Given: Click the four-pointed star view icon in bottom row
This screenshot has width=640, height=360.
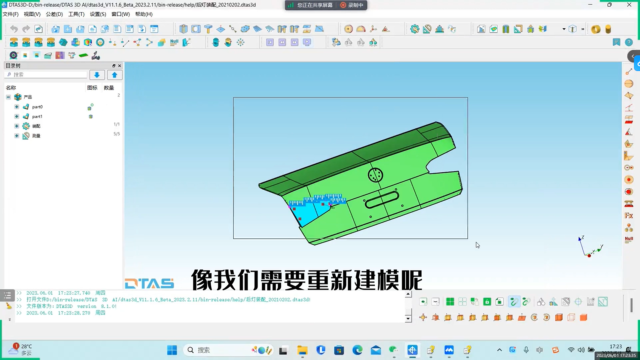Looking at the screenshot, I should 423,317.
